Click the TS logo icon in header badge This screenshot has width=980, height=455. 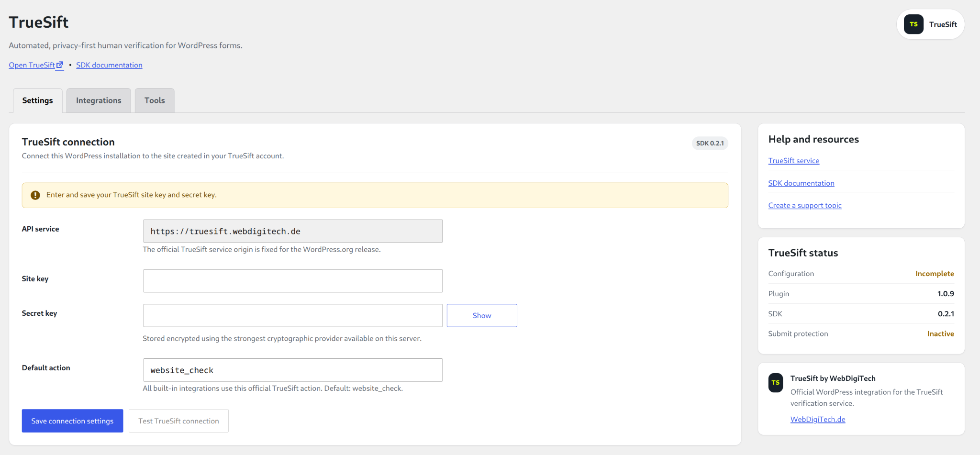[913, 24]
